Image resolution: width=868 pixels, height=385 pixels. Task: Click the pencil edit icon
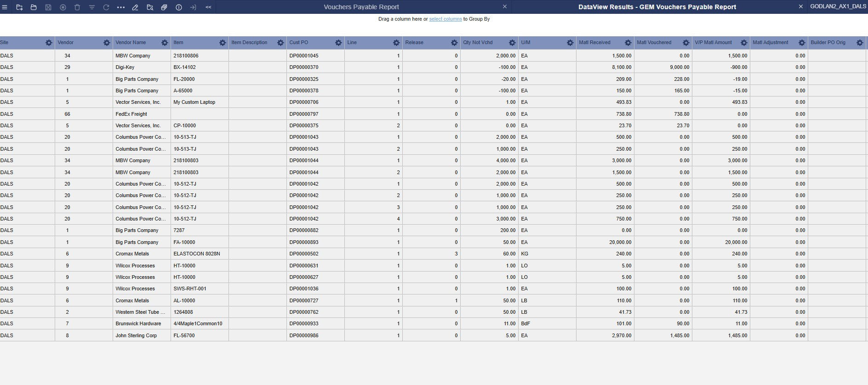[x=135, y=7]
